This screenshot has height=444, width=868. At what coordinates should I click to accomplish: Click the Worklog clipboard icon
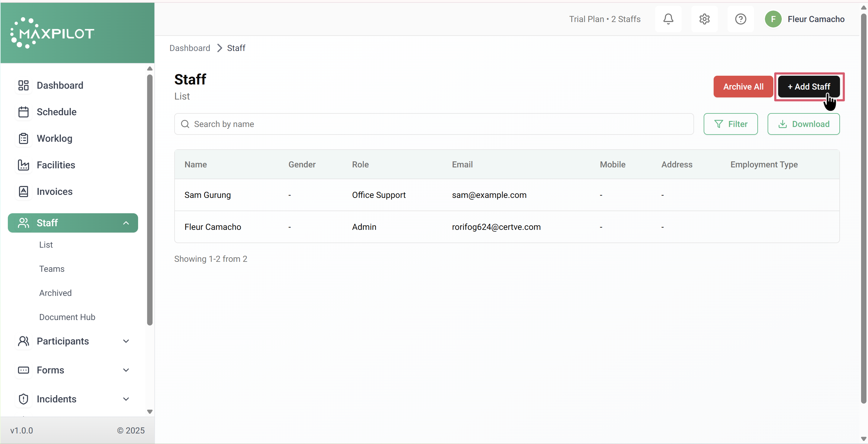click(x=23, y=138)
